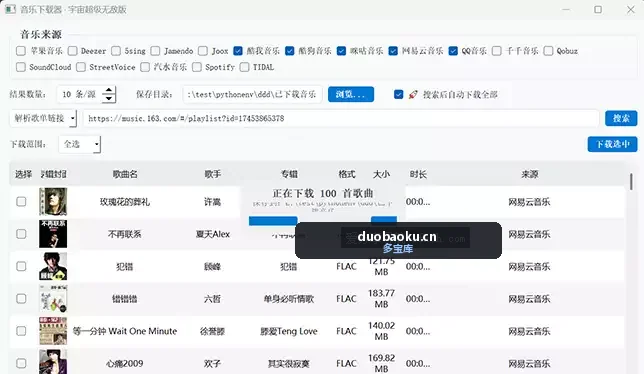Click the 来源 column header

[x=529, y=174]
